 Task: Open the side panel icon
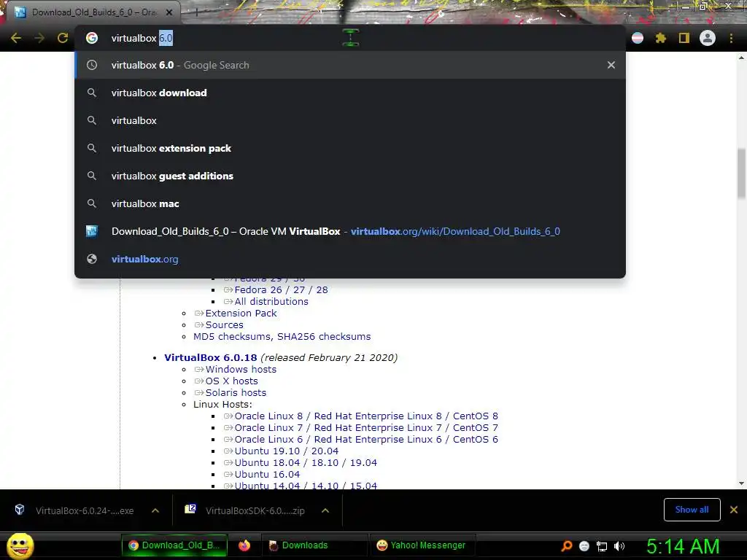(684, 38)
